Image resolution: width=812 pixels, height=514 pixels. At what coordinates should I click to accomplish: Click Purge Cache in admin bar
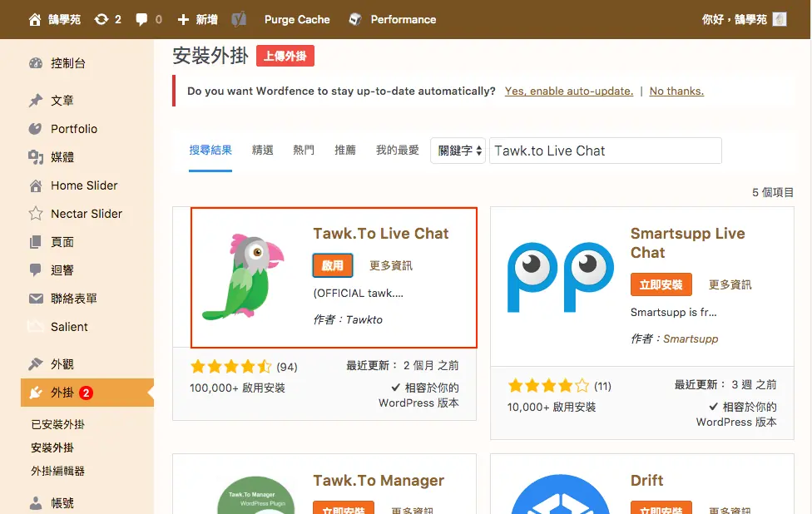tap(297, 20)
